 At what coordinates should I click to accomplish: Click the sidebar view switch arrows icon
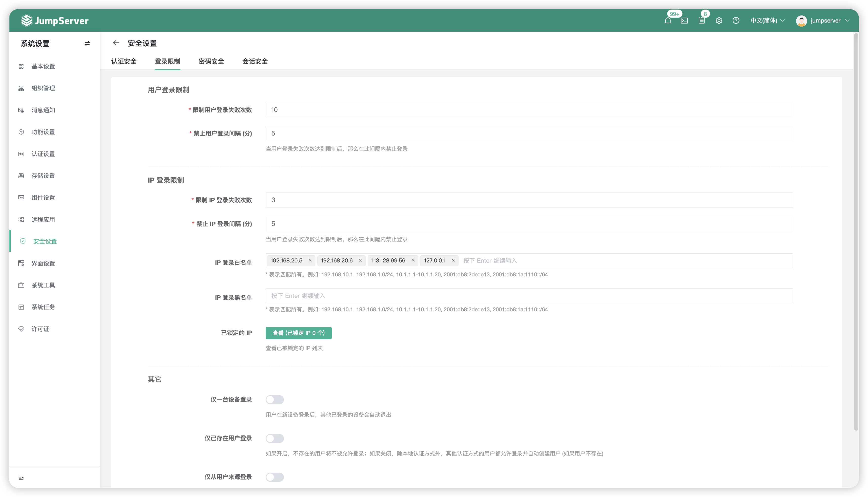(x=87, y=43)
